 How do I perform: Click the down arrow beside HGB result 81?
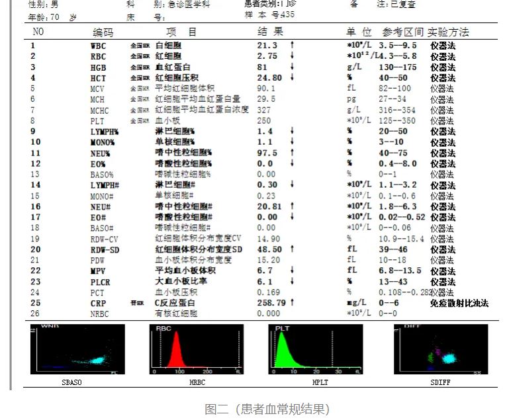pyautogui.click(x=292, y=67)
